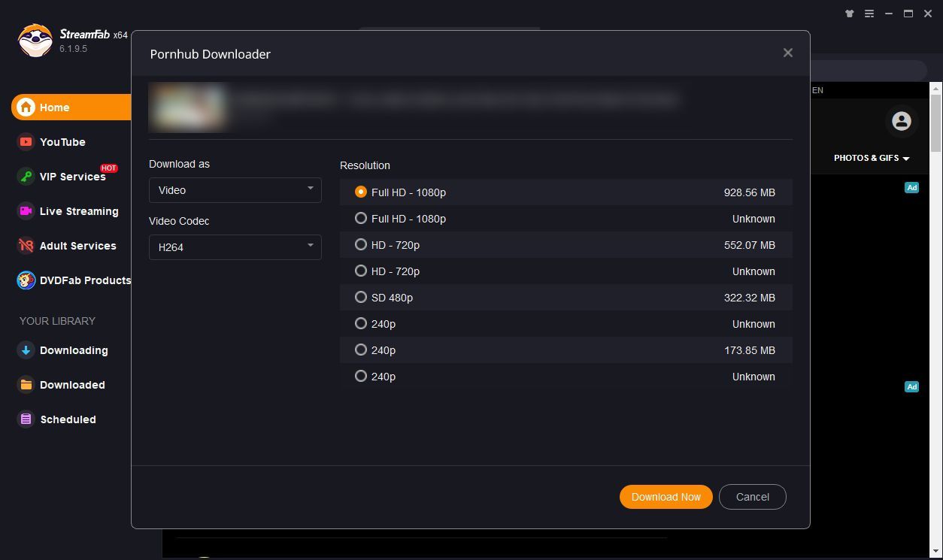Screen dimensions: 943x560
Task: Click the browser vertical scrollbar thumb
Action: click(935, 123)
